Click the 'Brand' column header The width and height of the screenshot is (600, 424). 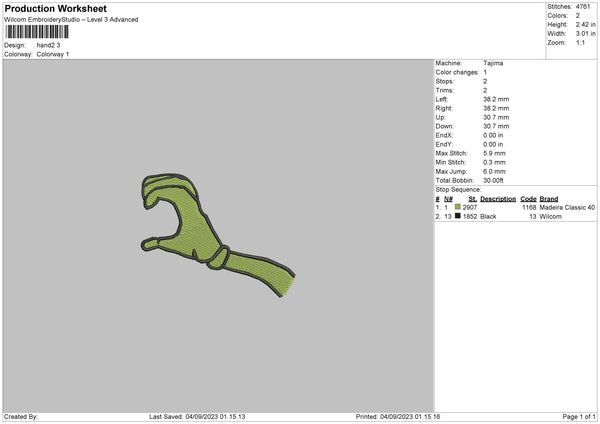[x=549, y=199]
